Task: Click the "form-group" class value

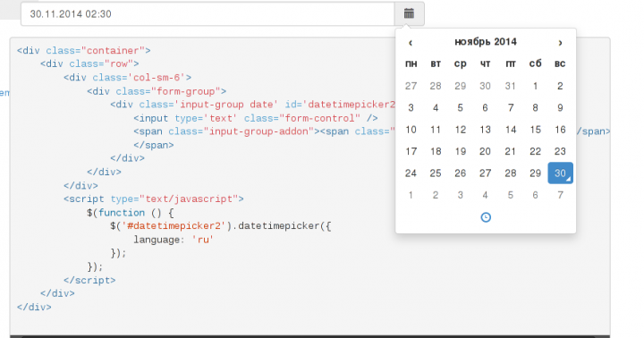Action: point(186,91)
